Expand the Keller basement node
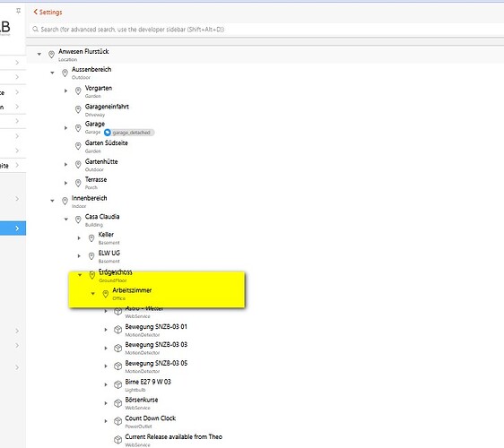504x448 pixels. click(79, 238)
